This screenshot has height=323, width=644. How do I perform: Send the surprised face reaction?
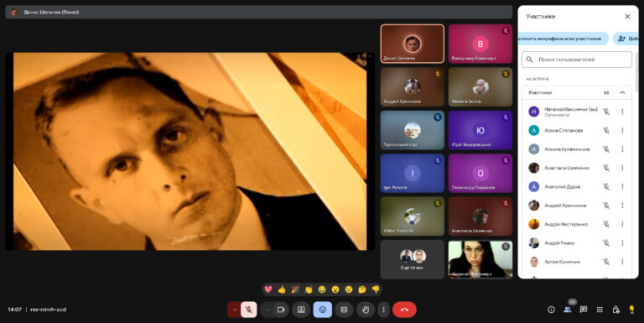(335, 289)
